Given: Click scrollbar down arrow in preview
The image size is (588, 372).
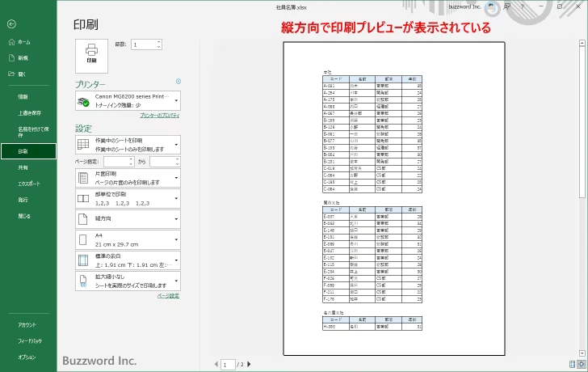Looking at the screenshot, I should pos(582,353).
